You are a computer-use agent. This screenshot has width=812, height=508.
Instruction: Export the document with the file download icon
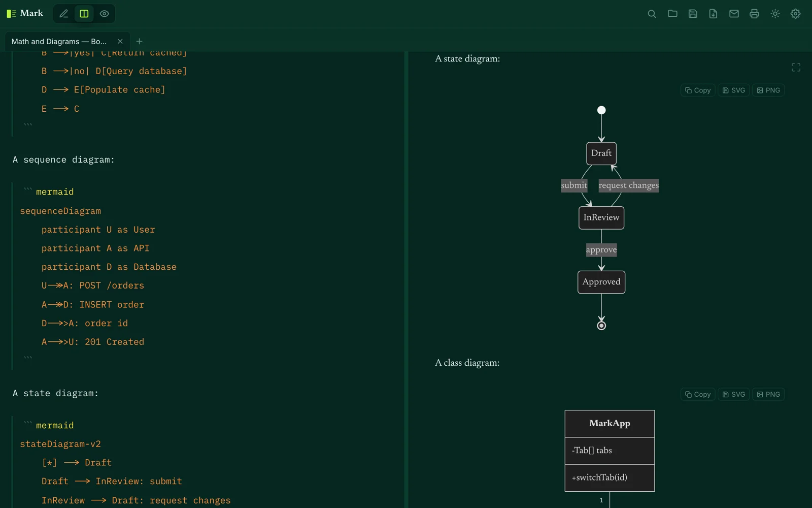pyautogui.click(x=713, y=14)
